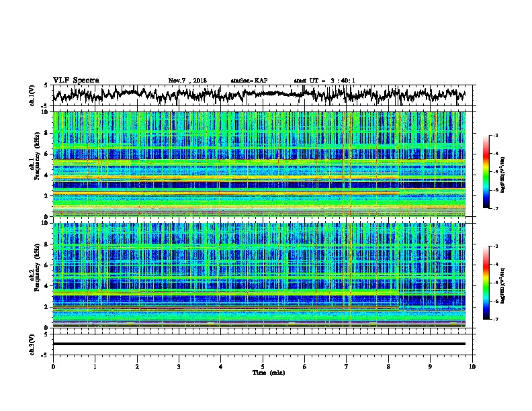Image resolution: width=532 pixels, height=411 pixels.
Task: Select the ch.2 color bar log(PSD) unit label
Action: click(503, 285)
